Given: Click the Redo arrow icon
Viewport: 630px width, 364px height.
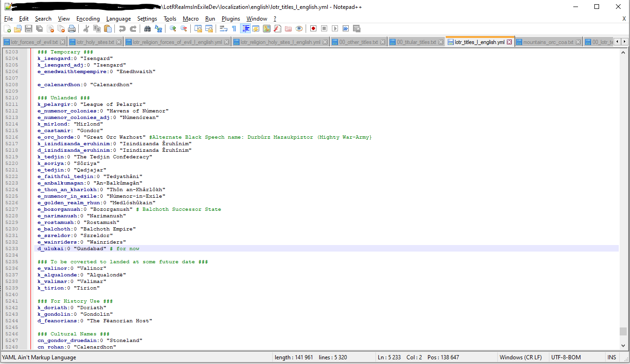Looking at the screenshot, I should pyautogui.click(x=133, y=29).
